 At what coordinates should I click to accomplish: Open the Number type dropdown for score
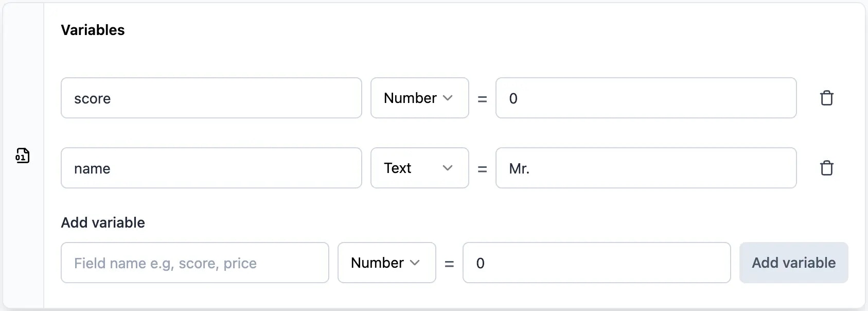pos(419,98)
